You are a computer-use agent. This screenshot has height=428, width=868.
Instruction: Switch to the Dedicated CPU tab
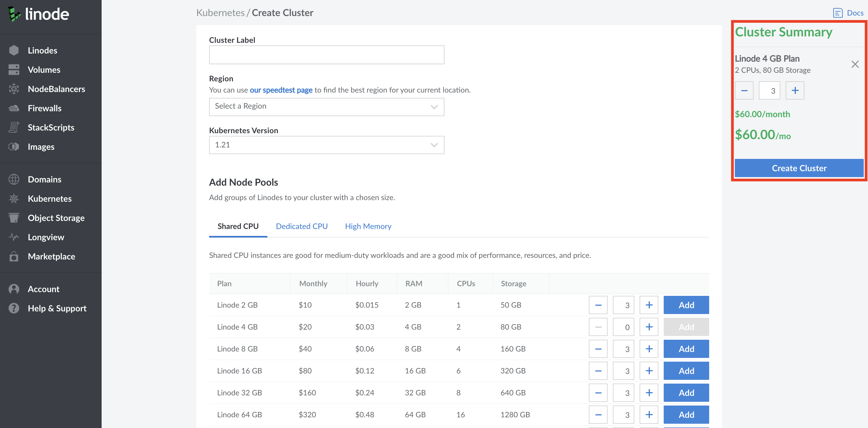(302, 226)
